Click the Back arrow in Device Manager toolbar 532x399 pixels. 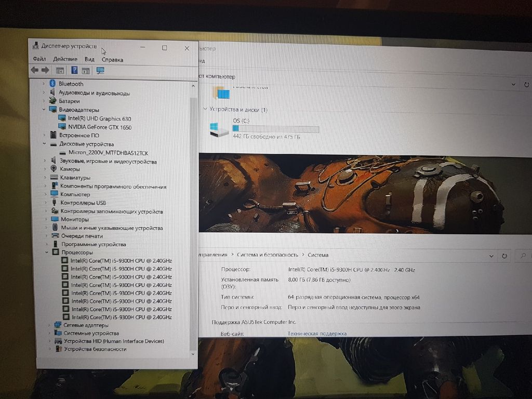35,70
